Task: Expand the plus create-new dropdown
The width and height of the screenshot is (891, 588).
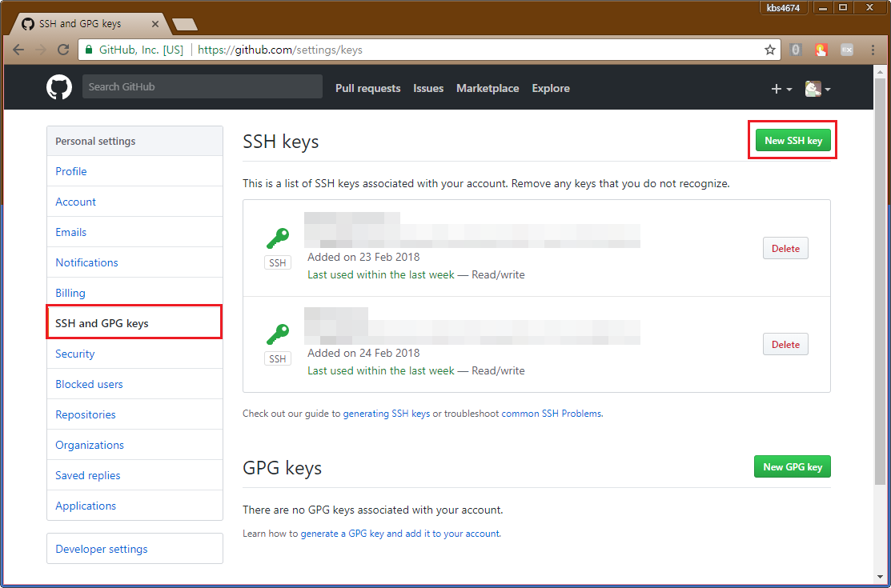Action: [781, 89]
